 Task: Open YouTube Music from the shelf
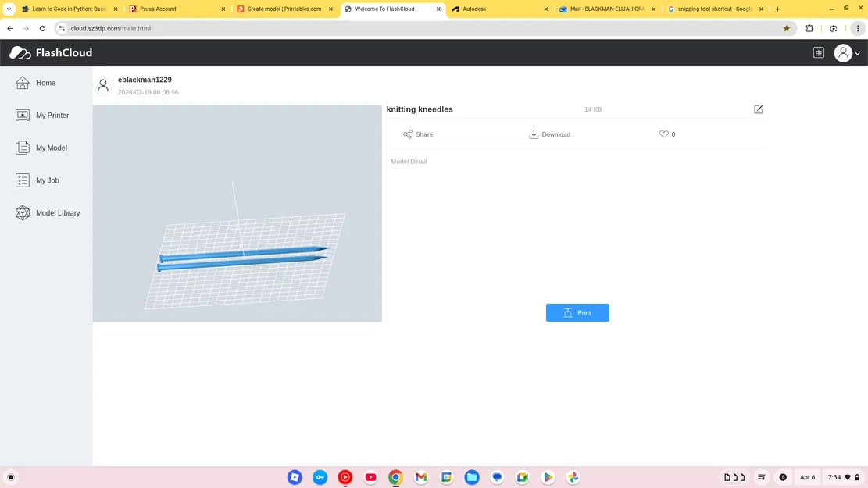coord(345,477)
